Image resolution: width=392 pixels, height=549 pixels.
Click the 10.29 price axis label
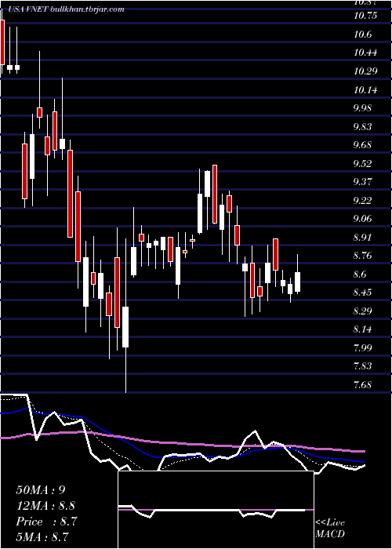[366, 71]
